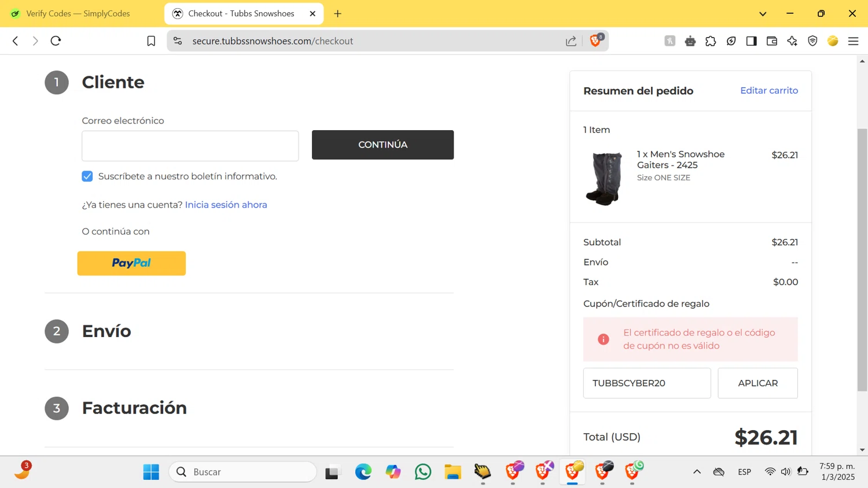Click the taskbar Buscar search box
The height and width of the screenshot is (488, 868).
click(243, 472)
